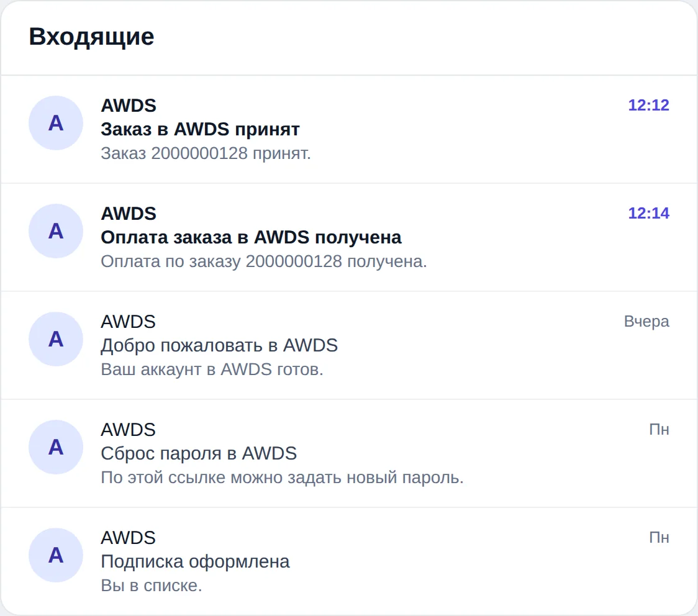Select the preview 'Заказ 2000000128 принят.'

(206, 153)
